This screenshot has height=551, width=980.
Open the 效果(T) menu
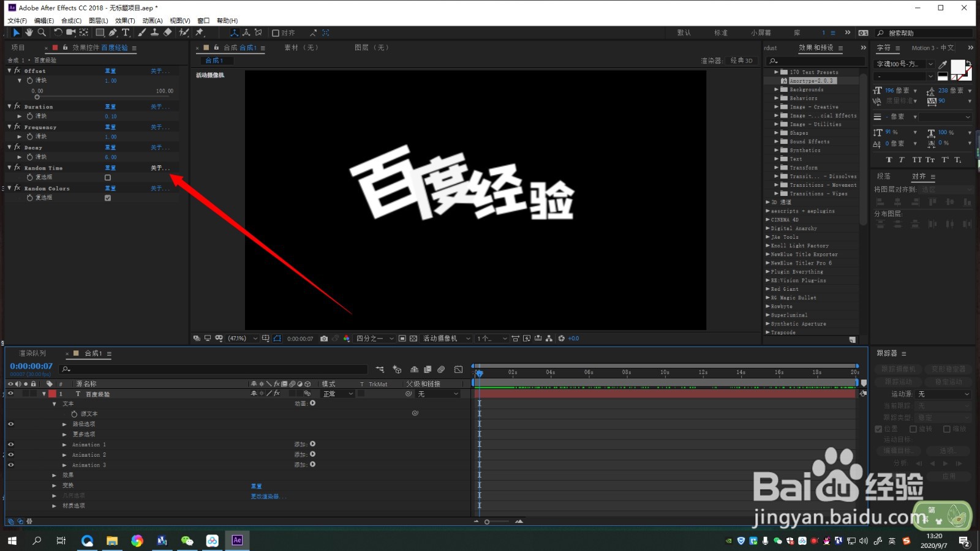pos(124,20)
